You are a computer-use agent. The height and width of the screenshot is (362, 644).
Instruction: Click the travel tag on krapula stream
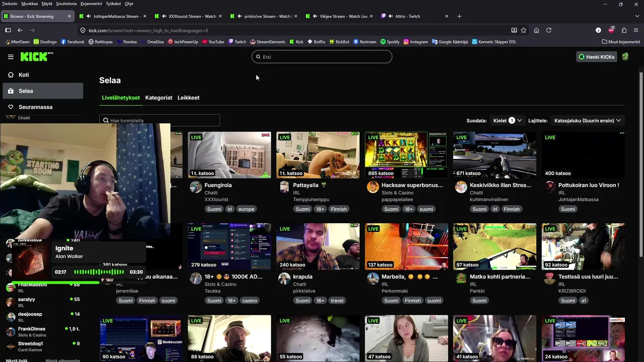[x=337, y=301]
